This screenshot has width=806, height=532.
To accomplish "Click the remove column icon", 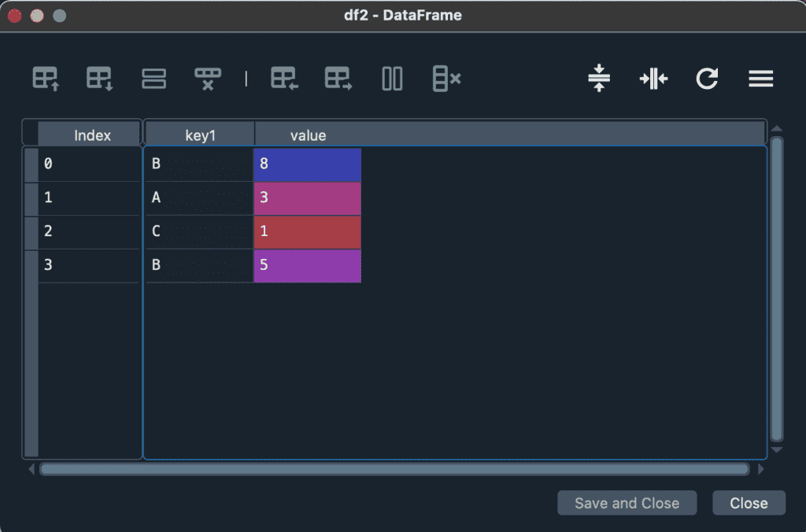I will [x=447, y=79].
